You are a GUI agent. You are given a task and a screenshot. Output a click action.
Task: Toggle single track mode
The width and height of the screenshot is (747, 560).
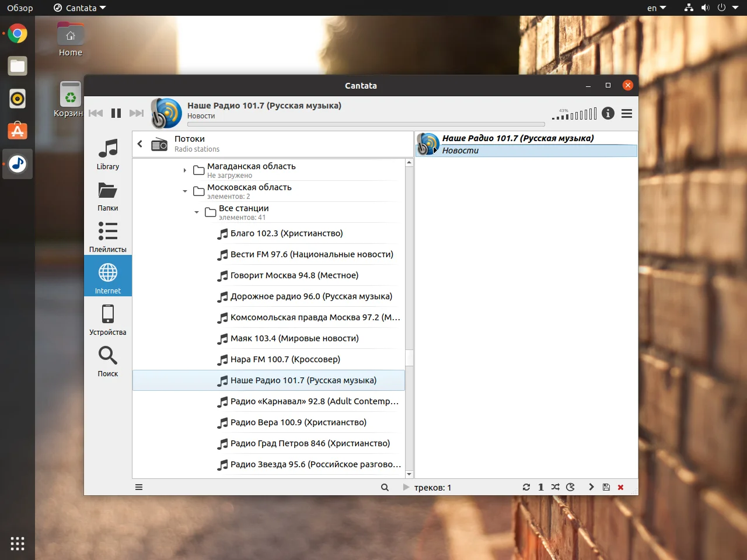[540, 487]
